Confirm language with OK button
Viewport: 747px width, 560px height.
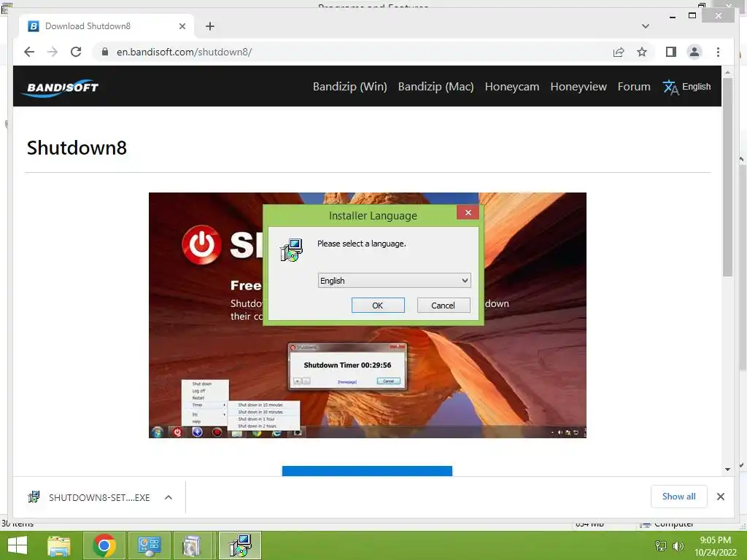[x=378, y=306]
